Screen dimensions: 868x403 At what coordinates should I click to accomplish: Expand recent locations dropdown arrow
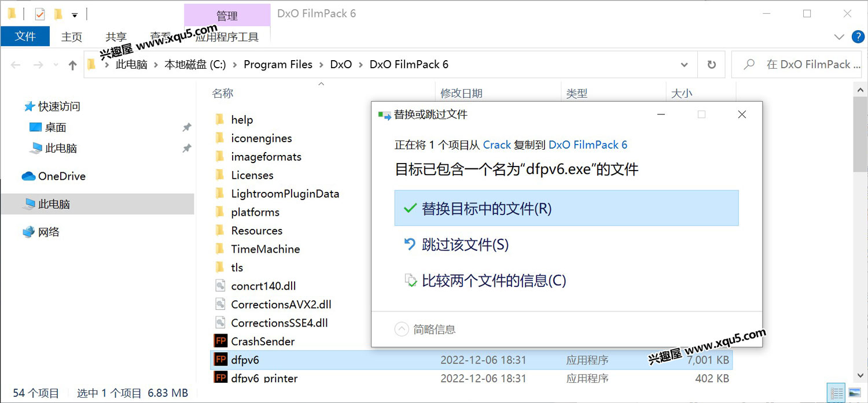tap(56, 65)
